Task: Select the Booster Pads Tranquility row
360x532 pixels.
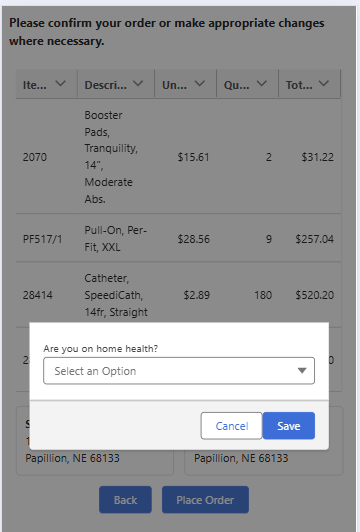Action: click(x=178, y=157)
